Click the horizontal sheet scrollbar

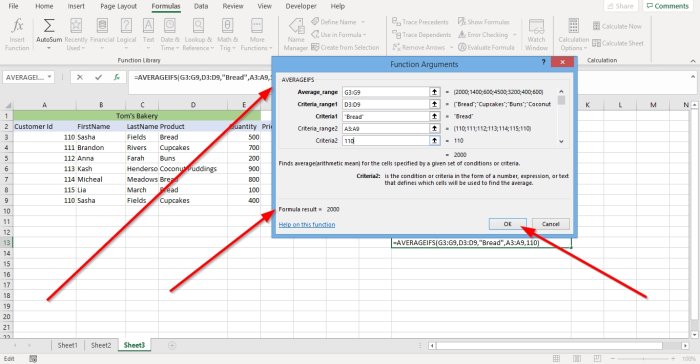pos(549,346)
